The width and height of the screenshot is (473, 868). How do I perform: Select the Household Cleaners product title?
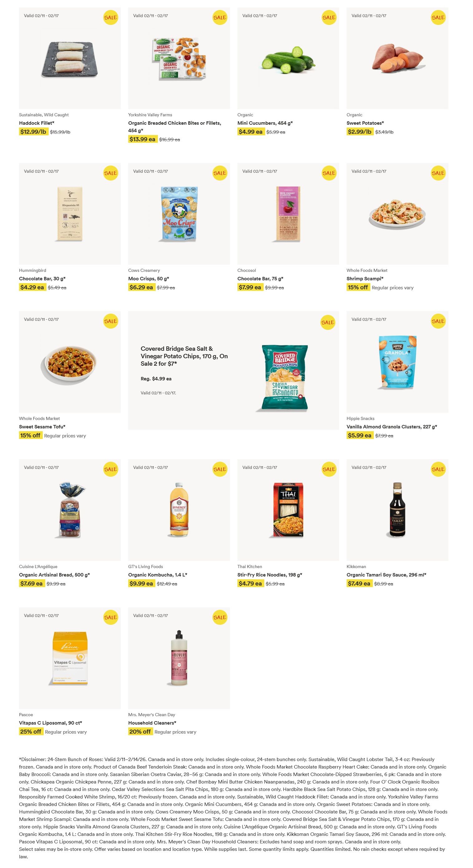[x=152, y=723]
